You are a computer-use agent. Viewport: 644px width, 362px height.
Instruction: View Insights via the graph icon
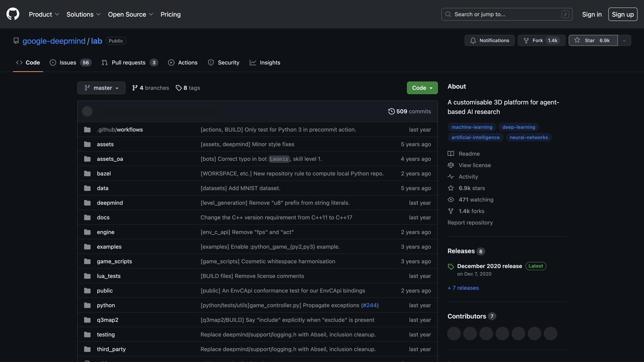pyautogui.click(x=253, y=62)
